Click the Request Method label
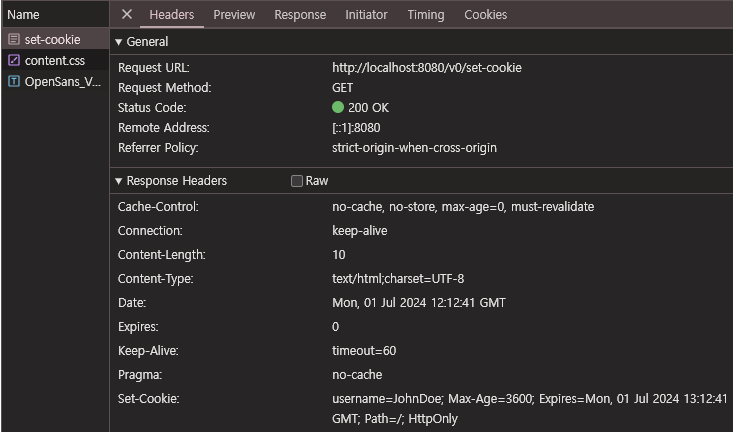This screenshot has height=432, width=733. 165,88
